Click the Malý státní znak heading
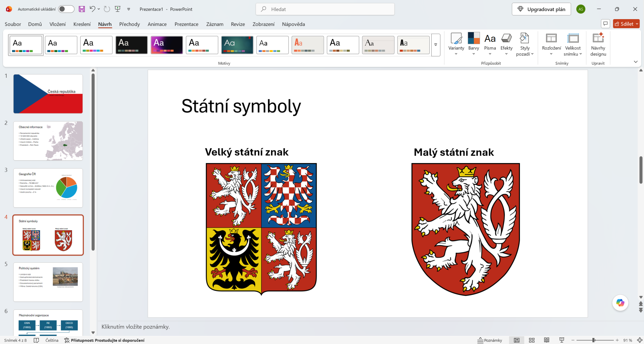This screenshot has width=644, height=344. [454, 152]
